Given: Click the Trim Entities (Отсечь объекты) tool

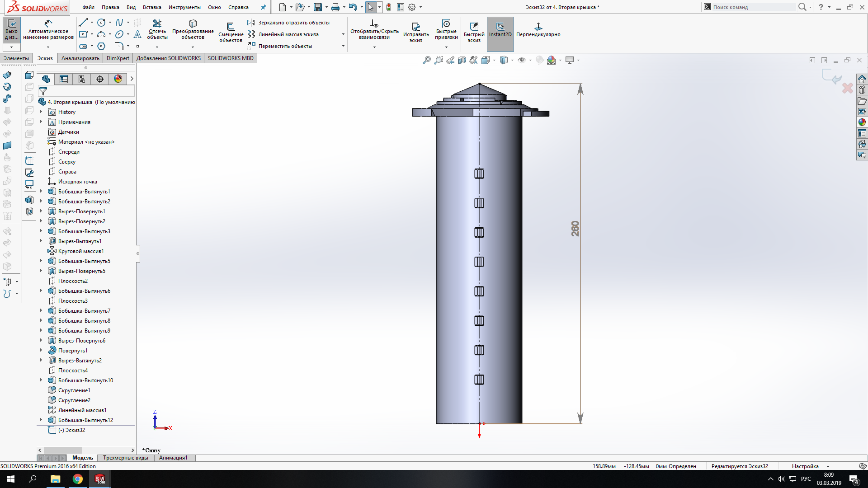Looking at the screenshot, I should click(x=157, y=29).
